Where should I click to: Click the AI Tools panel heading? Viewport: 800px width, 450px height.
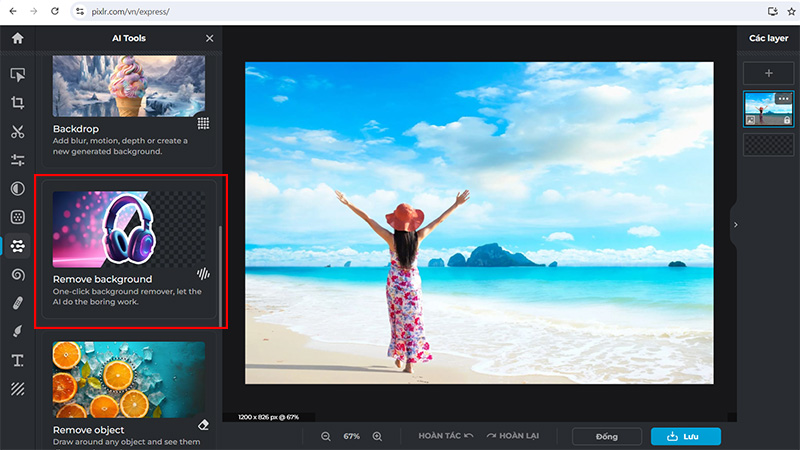pos(129,38)
